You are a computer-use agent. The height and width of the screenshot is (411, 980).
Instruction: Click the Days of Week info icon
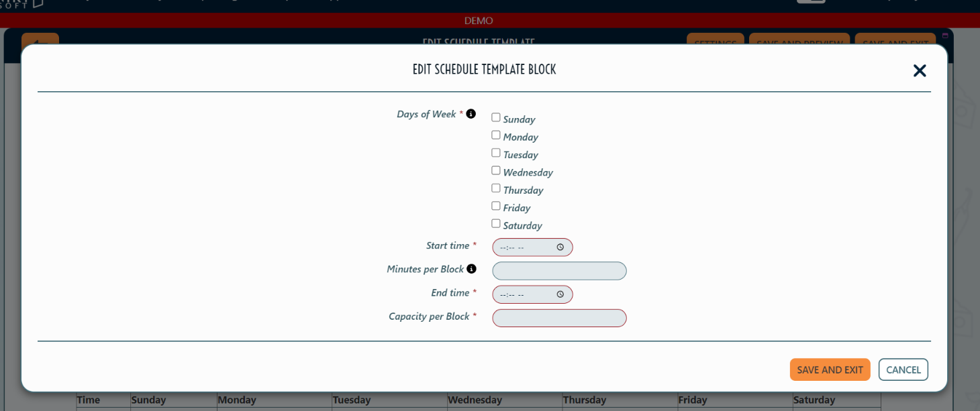471,113
